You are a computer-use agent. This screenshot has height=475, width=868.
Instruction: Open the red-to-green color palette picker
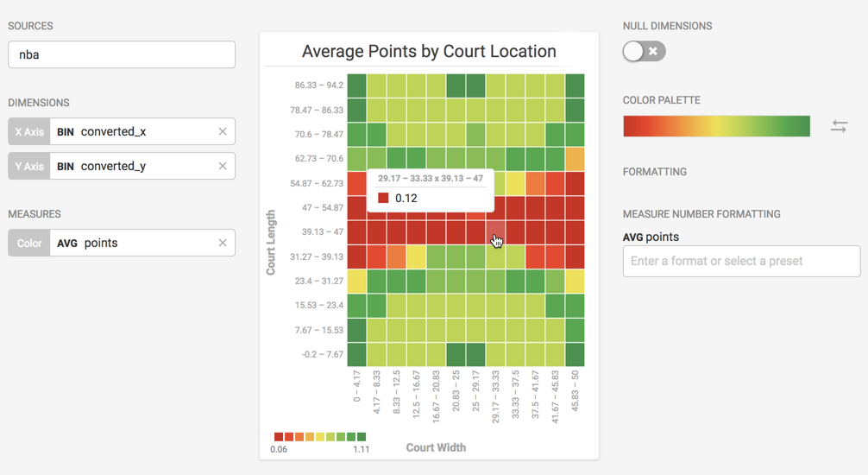click(716, 126)
